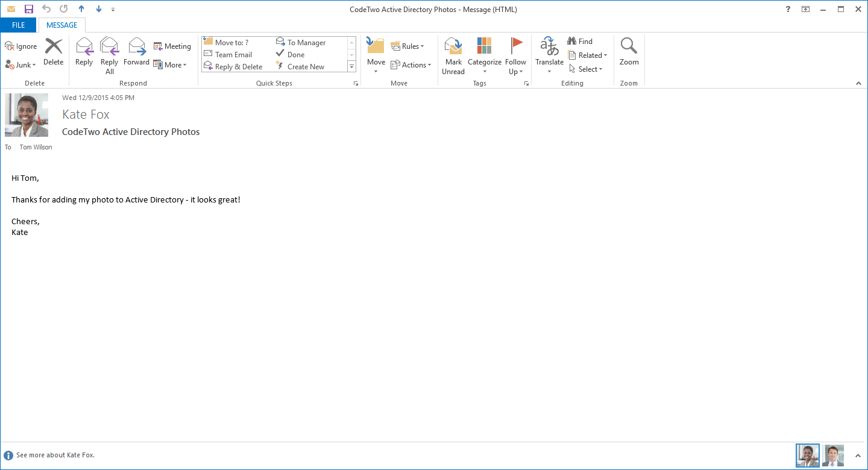The width and height of the screenshot is (868, 470).
Task: Open the Rules dropdown
Action: (x=407, y=46)
